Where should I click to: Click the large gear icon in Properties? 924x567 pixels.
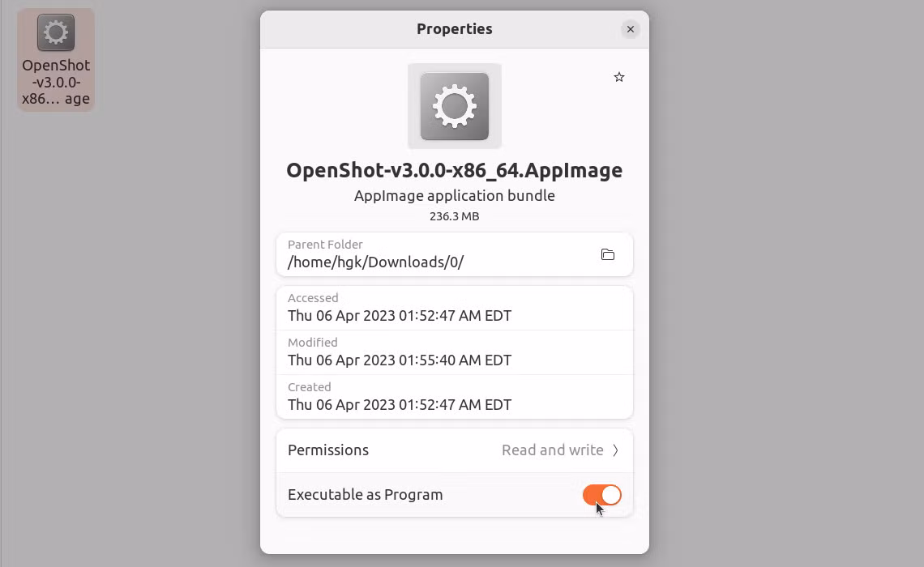455,106
